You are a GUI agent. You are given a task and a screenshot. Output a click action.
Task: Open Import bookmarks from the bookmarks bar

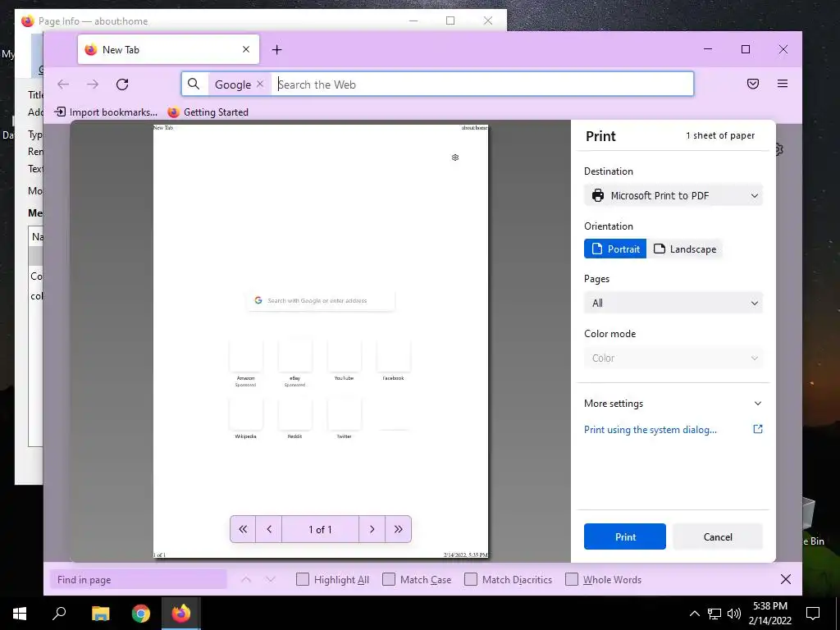click(x=106, y=112)
